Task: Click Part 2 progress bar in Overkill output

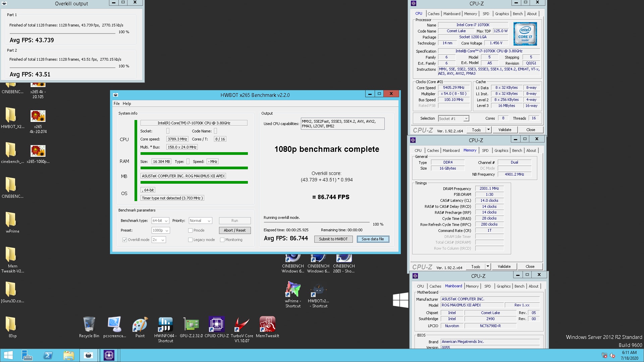Action: click(62, 68)
